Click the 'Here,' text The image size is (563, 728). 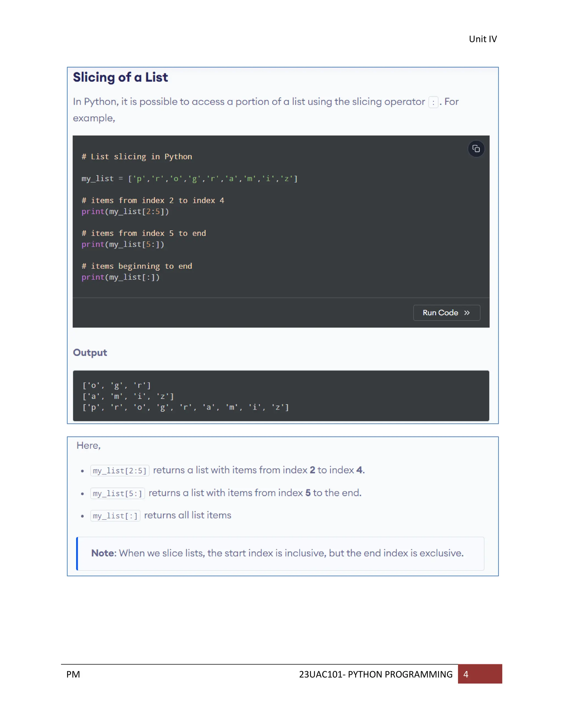[89, 446]
